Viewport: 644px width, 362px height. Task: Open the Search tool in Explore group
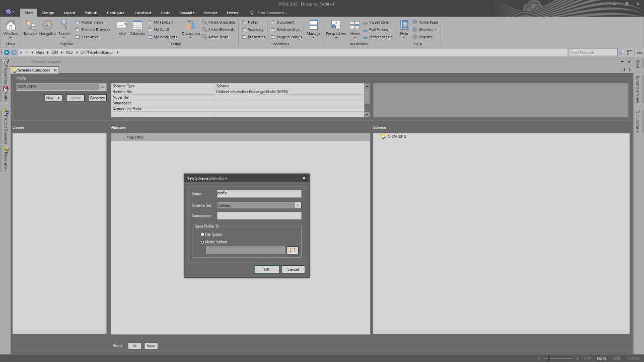tap(64, 29)
